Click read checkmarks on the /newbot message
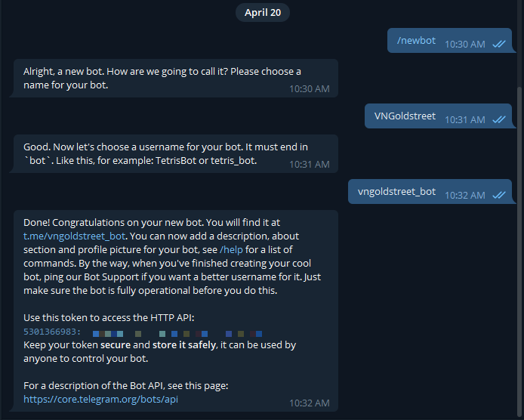 (498, 44)
